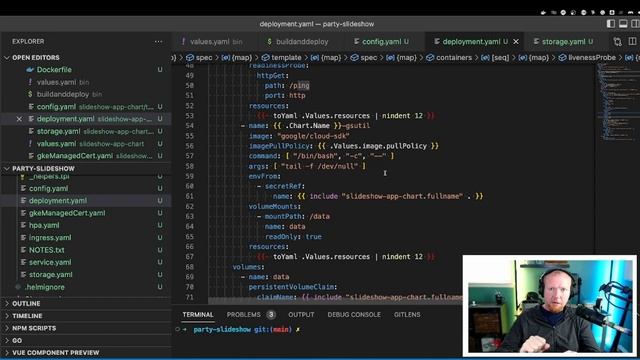Select storage.yaml in the folder tree
Screen dimensions: 640x360
click(86, 275)
